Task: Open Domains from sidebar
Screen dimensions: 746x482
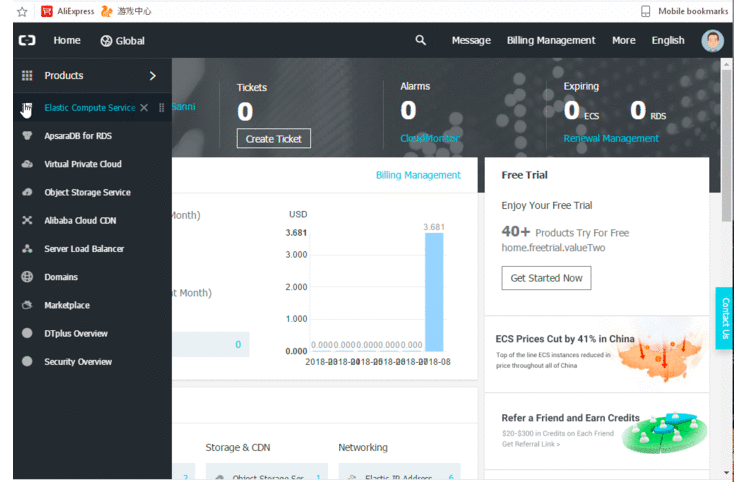Action: click(61, 277)
